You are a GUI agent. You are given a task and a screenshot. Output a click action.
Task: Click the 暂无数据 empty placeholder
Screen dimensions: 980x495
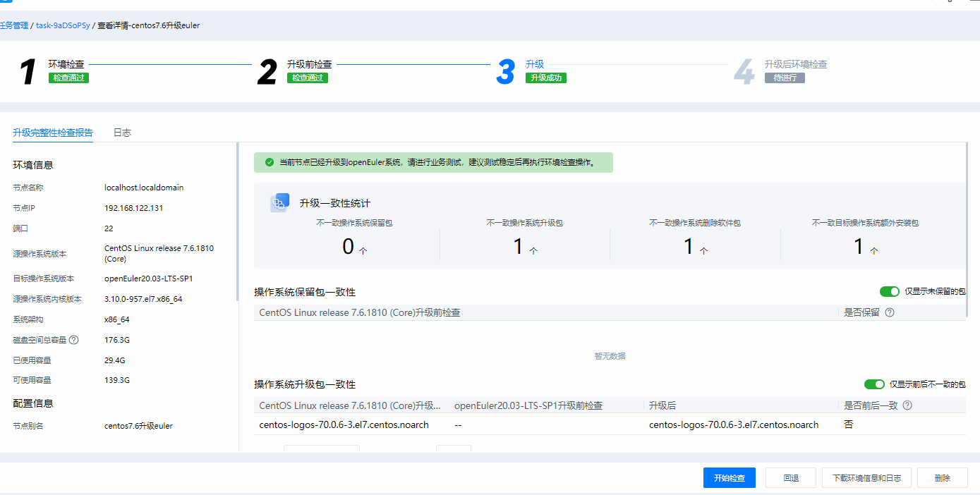[x=610, y=356]
